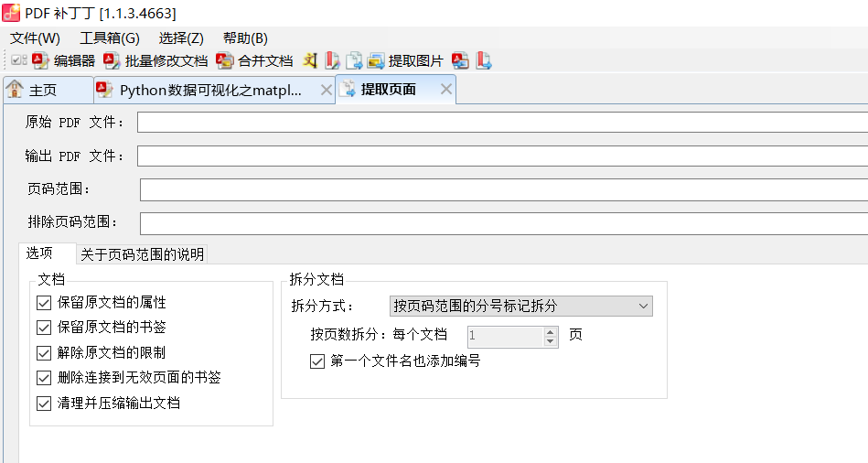Close the 提取页面 tab

pyautogui.click(x=446, y=89)
